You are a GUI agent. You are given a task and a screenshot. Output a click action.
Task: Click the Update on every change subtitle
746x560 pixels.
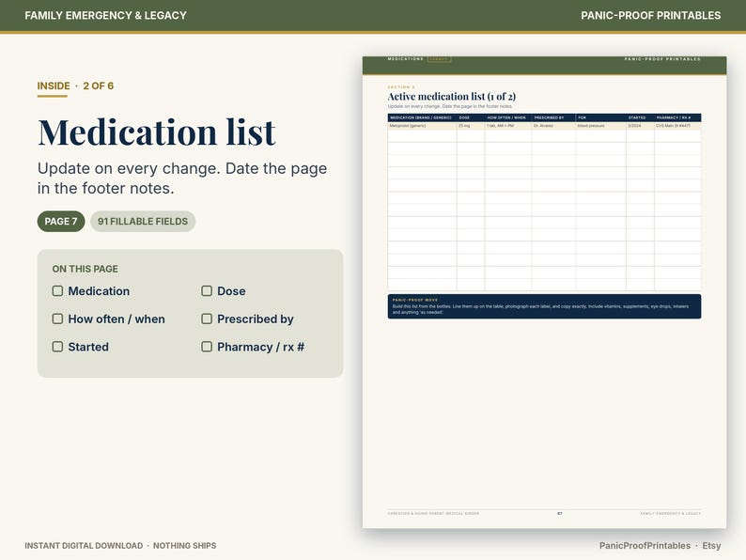(182, 179)
